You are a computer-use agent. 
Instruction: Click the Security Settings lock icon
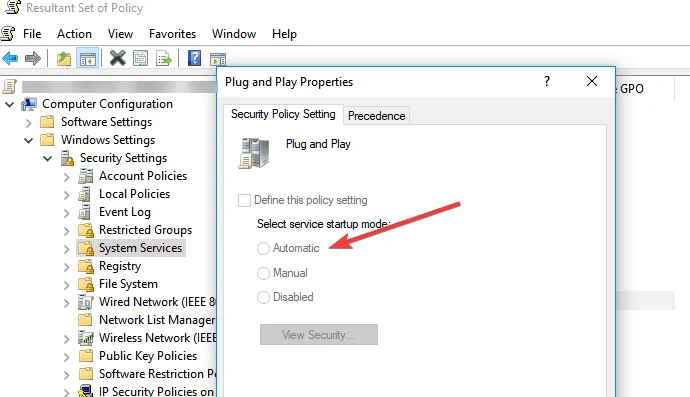click(x=67, y=158)
